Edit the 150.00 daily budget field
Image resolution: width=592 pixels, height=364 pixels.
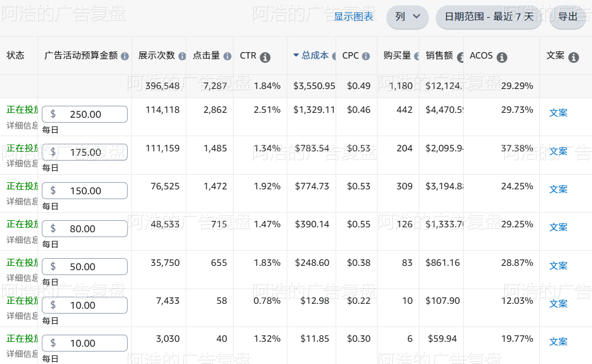tap(85, 191)
